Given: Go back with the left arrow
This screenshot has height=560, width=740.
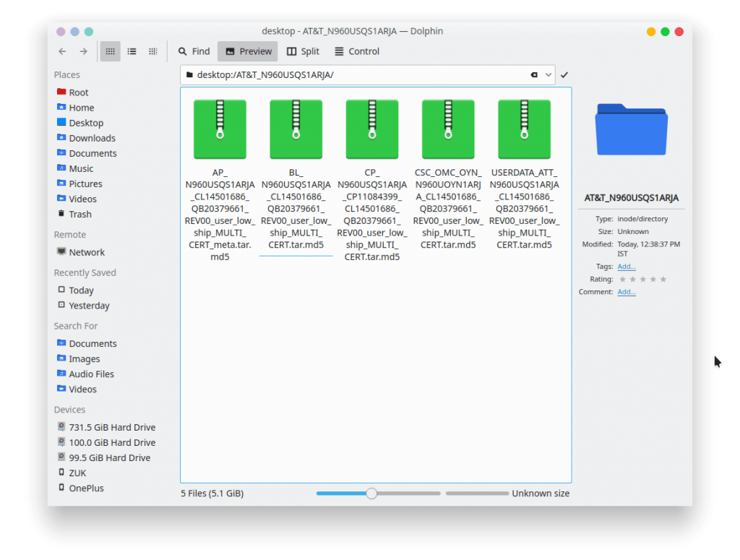Looking at the screenshot, I should click(62, 51).
